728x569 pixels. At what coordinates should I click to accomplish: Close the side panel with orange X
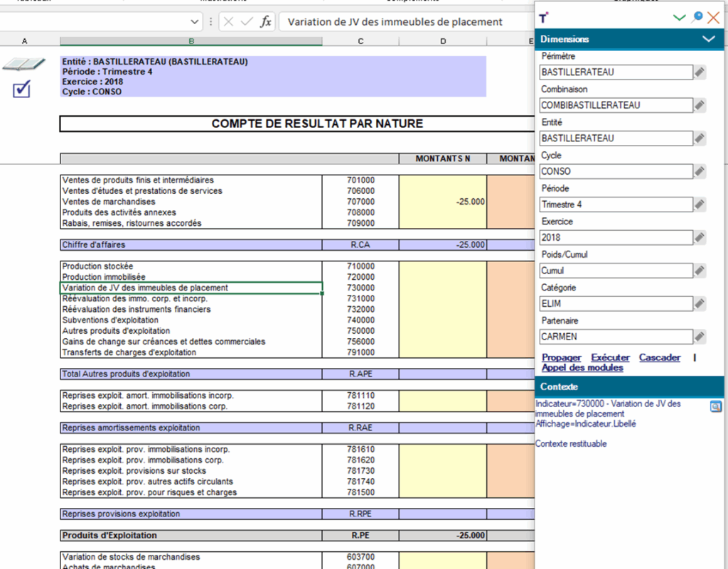point(714,18)
